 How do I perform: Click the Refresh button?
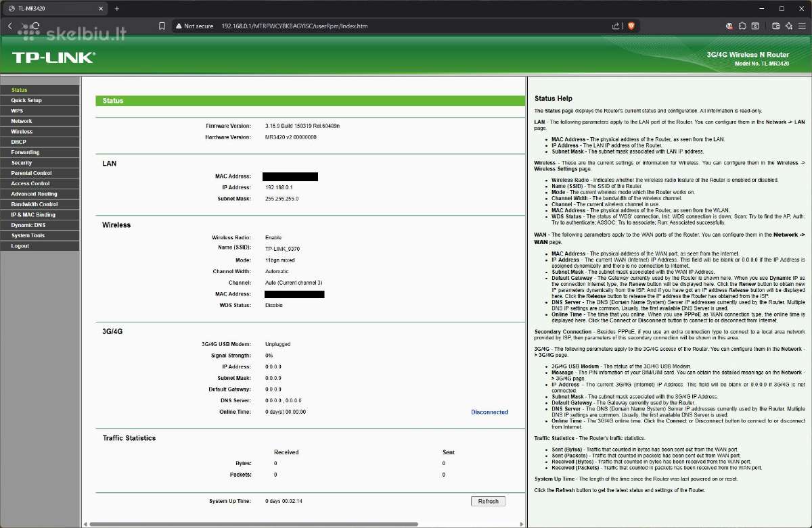click(488, 501)
